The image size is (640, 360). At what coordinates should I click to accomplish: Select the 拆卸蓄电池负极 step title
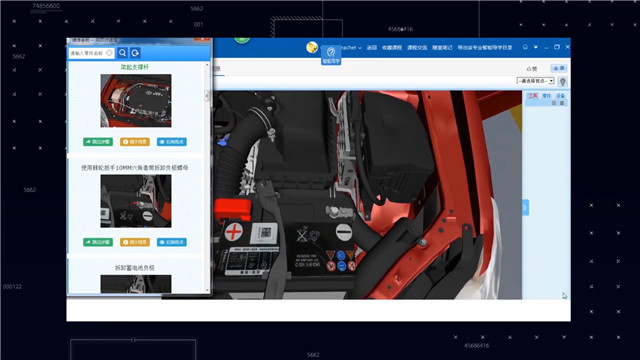pos(135,268)
